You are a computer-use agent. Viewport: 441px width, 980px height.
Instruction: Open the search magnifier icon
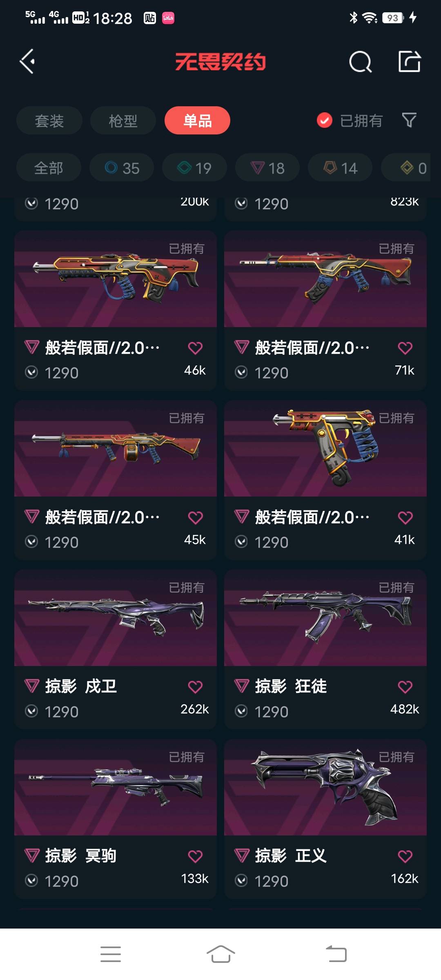[x=361, y=62]
